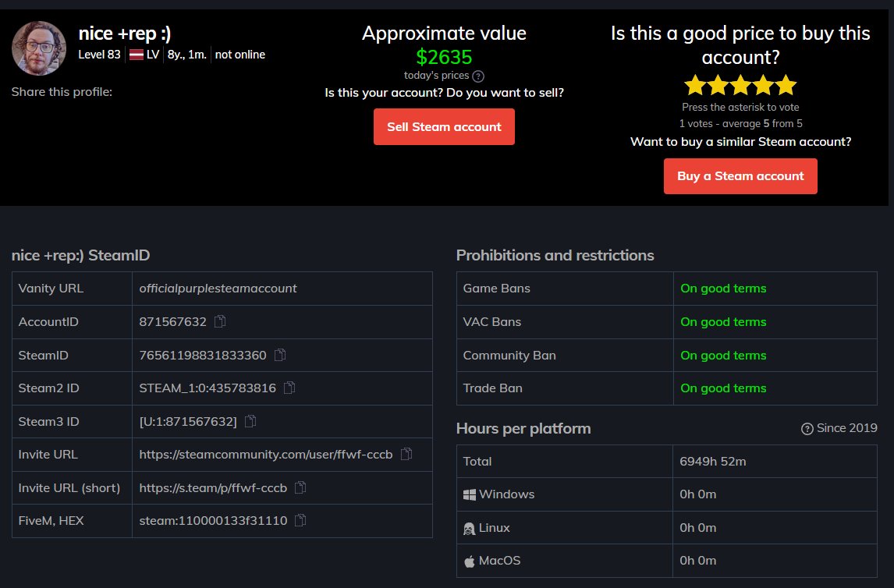Image resolution: width=894 pixels, height=588 pixels.
Task: Click the $2635 approximate value
Action: (444, 57)
